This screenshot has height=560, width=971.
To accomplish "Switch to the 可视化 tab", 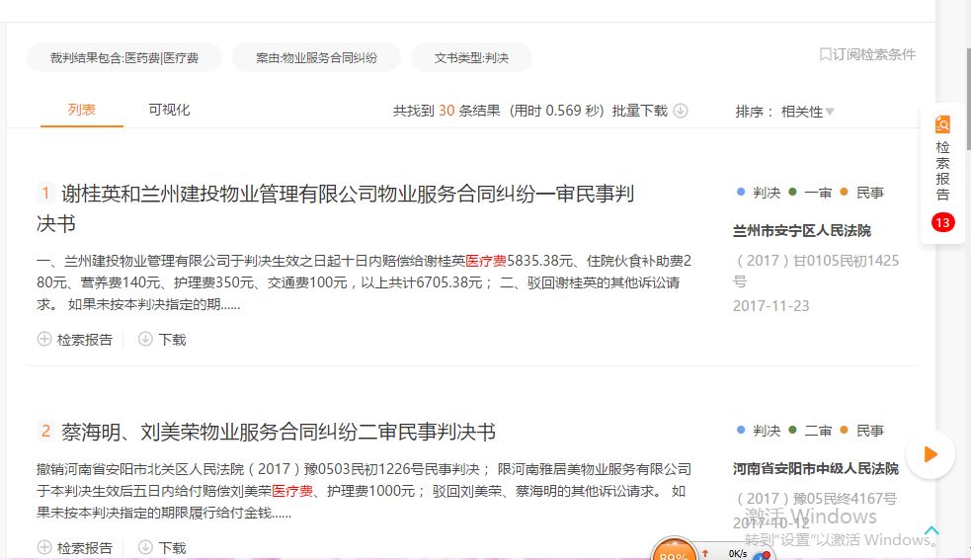I will tap(169, 110).
